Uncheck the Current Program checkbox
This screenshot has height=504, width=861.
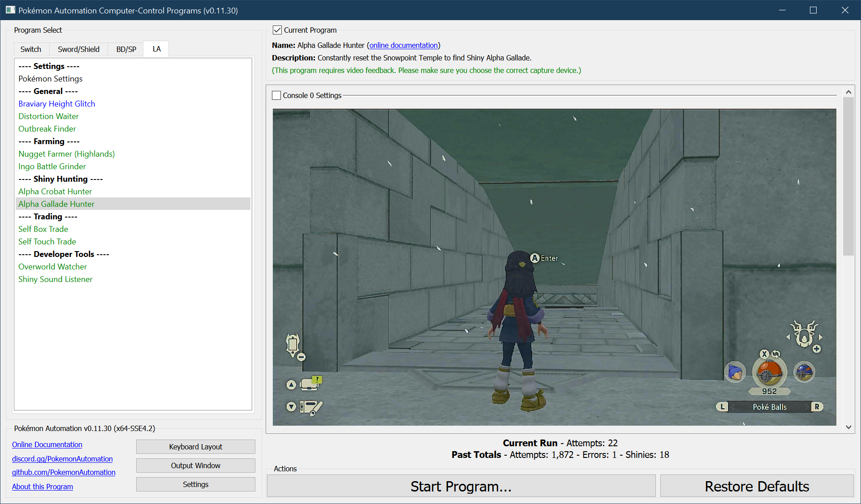(277, 30)
